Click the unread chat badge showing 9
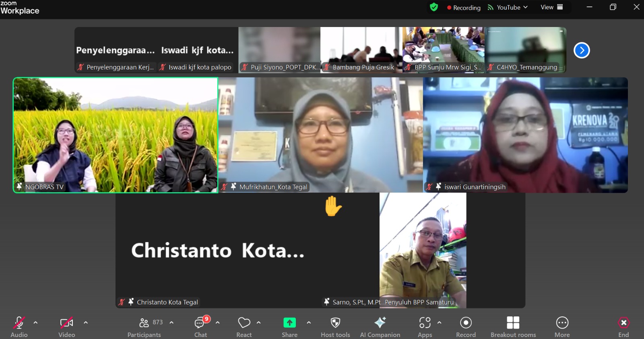 coord(206,319)
